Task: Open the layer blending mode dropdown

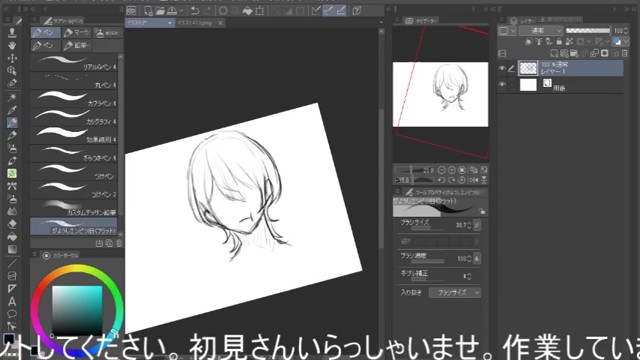Action: [x=541, y=31]
